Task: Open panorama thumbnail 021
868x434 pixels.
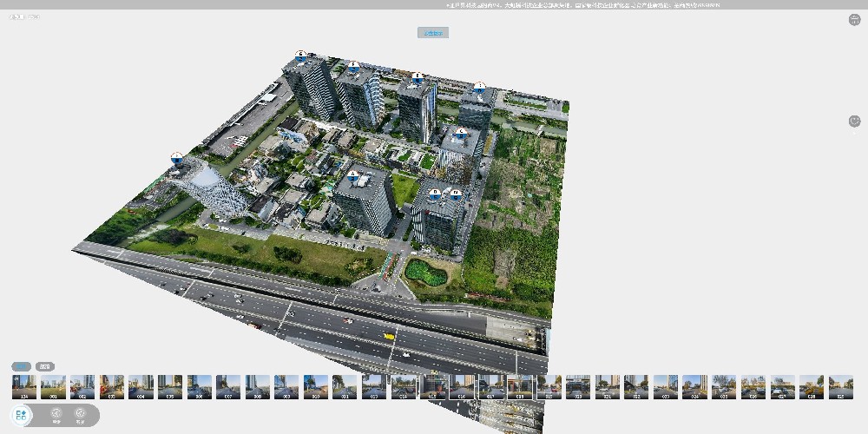Action: 608,387
